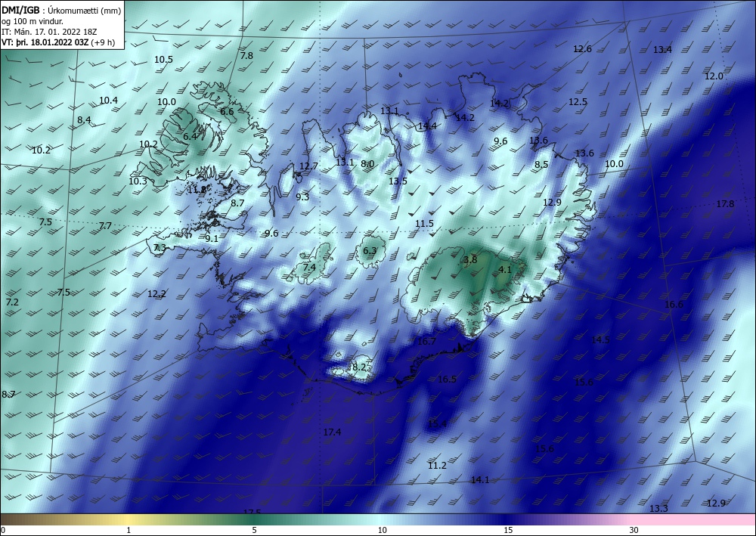Viewport: 756px width, 536px height.
Task: Click the '30' tick on the color scale
Action: pos(634,530)
